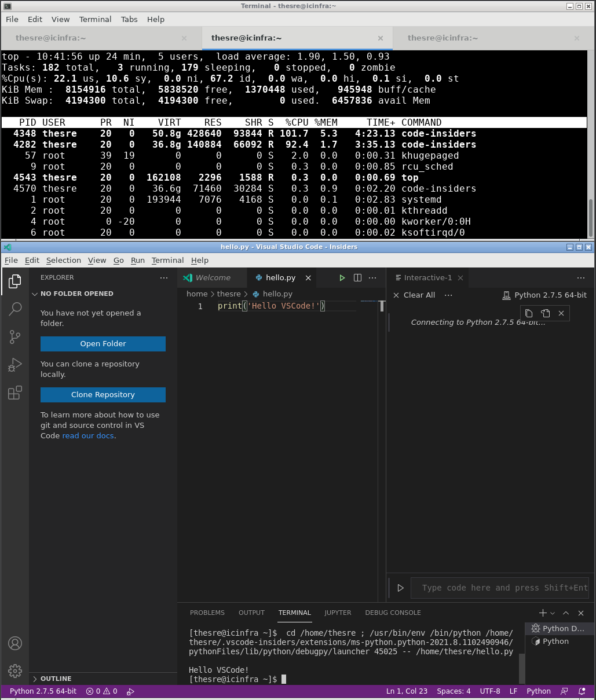
Task: Go to line via Ln 1, Col 23
Action: [407, 691]
